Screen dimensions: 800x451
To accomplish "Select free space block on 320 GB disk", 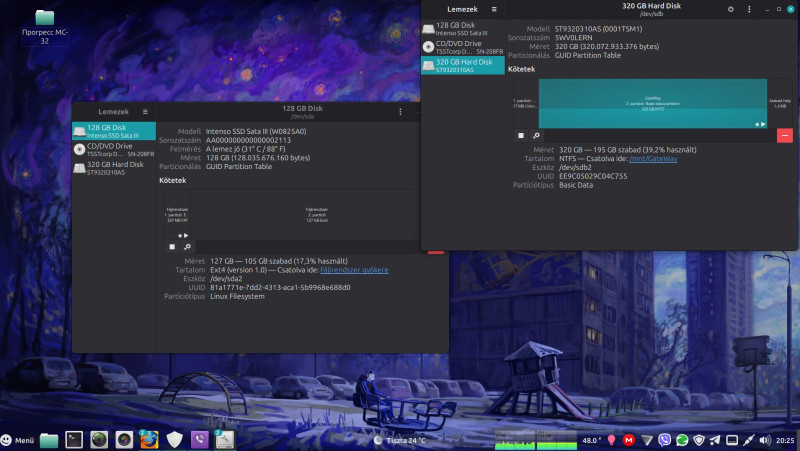I will coord(780,104).
